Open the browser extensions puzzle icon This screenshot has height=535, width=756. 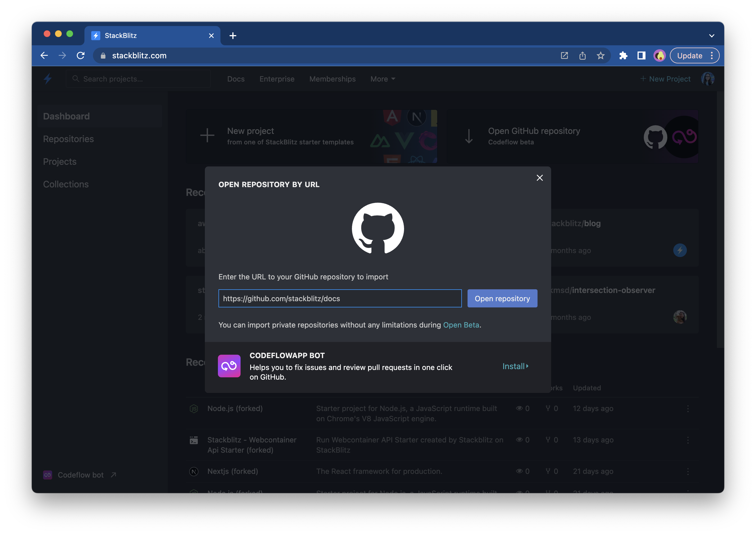click(x=624, y=55)
